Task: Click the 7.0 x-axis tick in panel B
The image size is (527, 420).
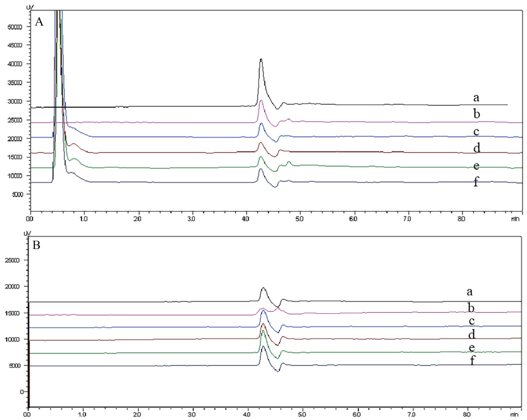Action: tap(412, 414)
